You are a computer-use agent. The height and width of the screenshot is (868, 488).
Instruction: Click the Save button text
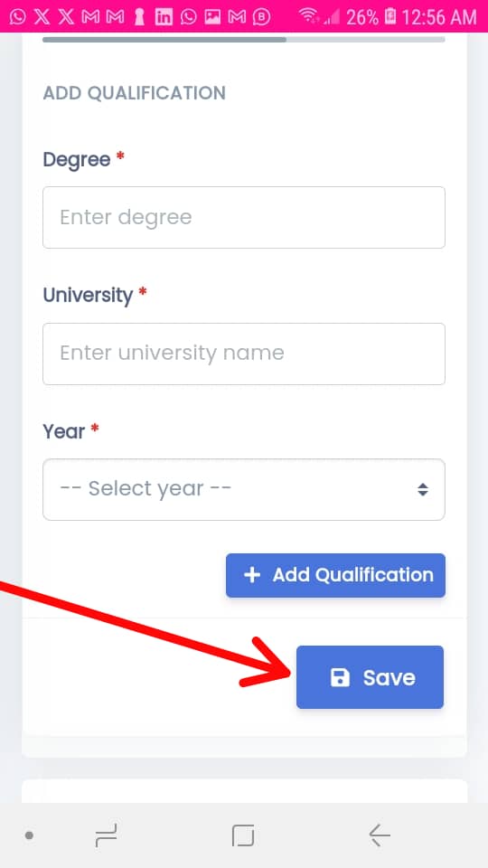(389, 677)
